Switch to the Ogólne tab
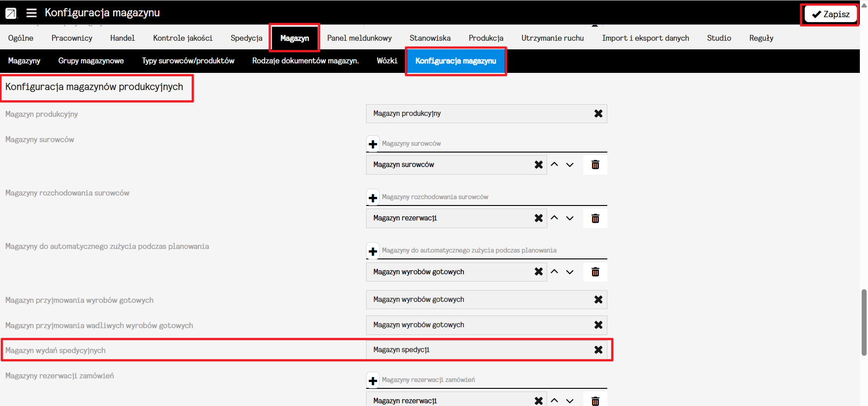Viewport: 868px width, 406px height. point(21,38)
